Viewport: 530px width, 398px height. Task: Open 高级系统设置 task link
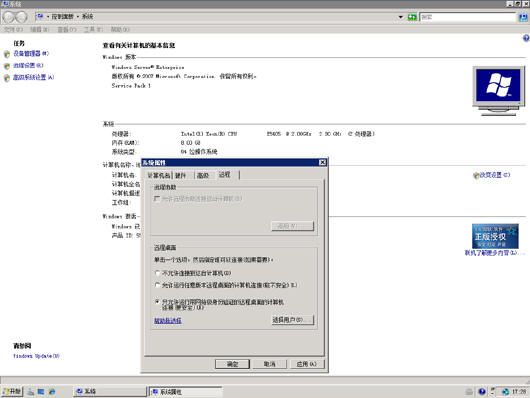tap(33, 77)
